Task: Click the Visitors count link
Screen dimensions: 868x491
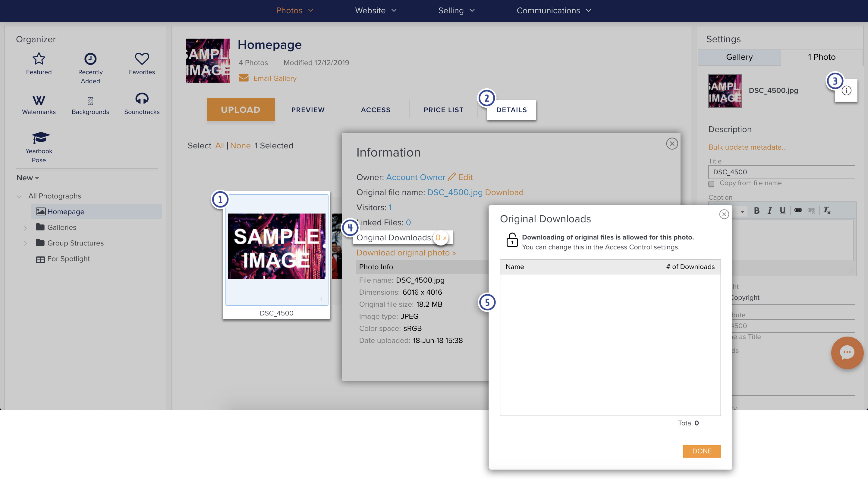Action: (x=390, y=207)
